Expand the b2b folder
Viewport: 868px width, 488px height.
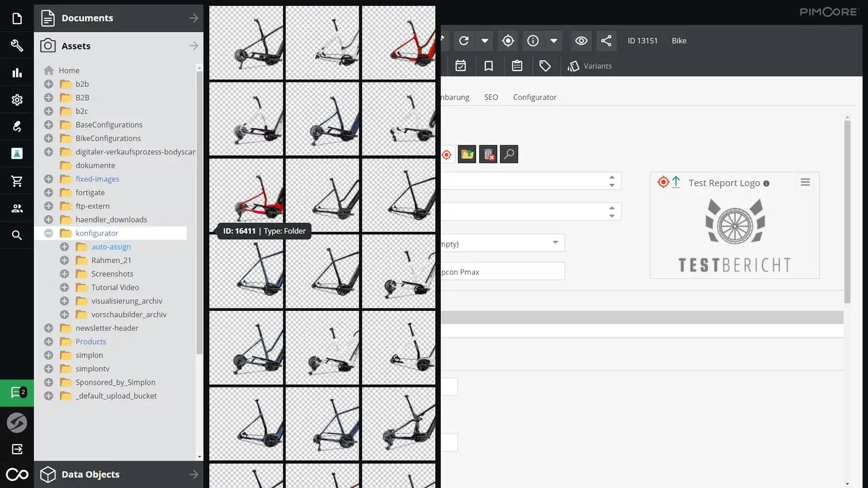49,84
